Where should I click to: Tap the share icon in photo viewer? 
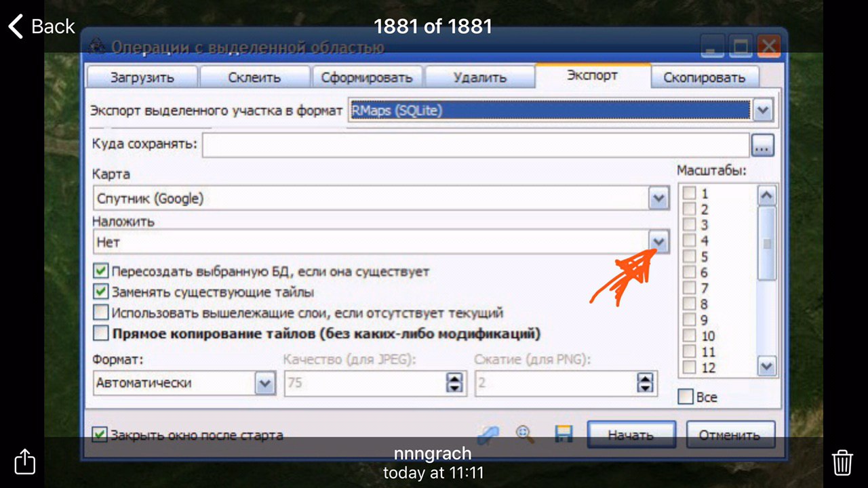point(24,462)
